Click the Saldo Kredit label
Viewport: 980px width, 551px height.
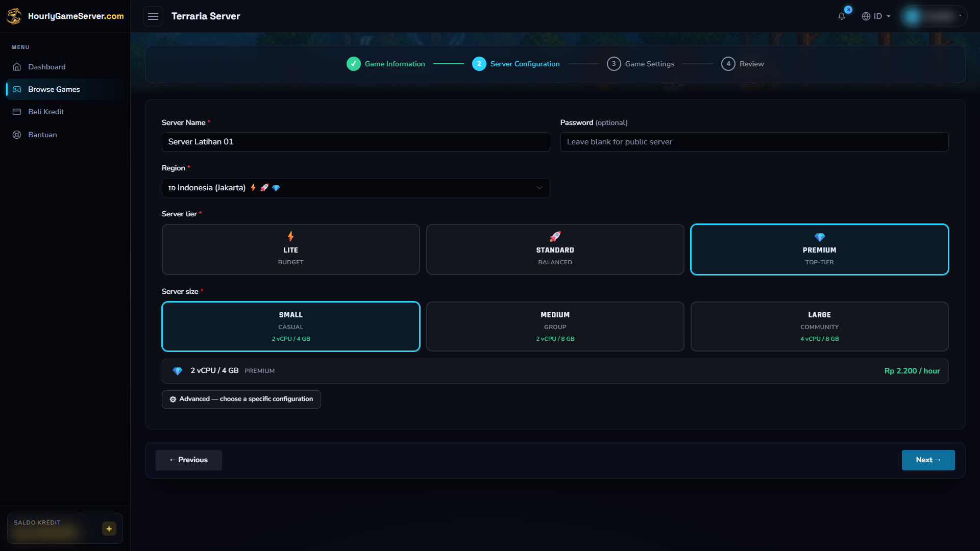37,522
